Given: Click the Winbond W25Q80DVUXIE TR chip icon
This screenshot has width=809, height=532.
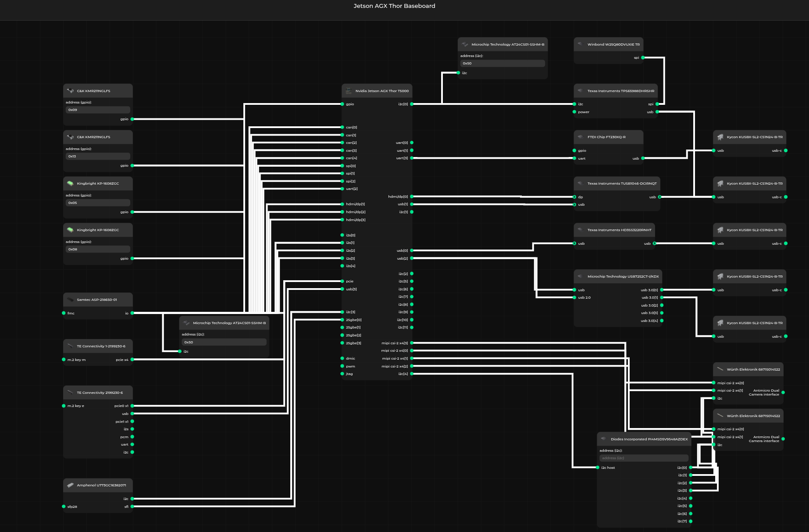Looking at the screenshot, I should click(x=581, y=44).
